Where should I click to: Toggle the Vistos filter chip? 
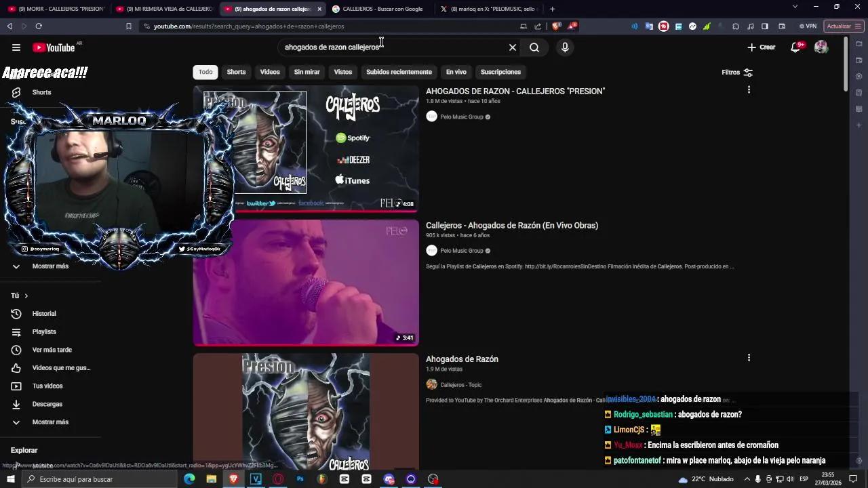(x=342, y=72)
